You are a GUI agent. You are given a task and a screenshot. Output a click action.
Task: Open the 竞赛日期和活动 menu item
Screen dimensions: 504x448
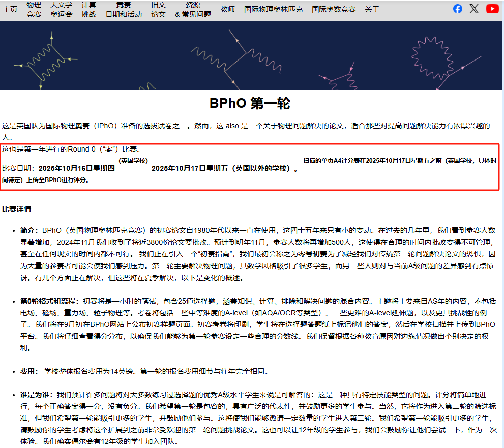124,9
